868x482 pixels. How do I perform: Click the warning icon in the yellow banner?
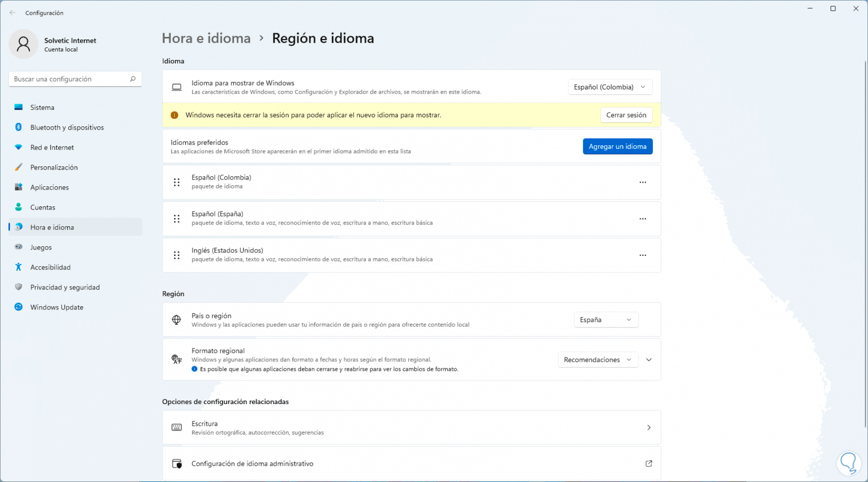174,115
